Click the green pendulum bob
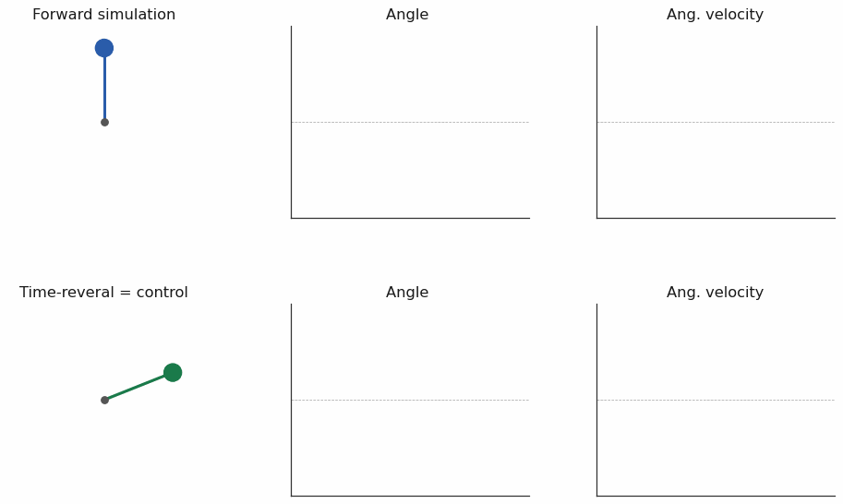The image size is (843, 504). (x=173, y=372)
